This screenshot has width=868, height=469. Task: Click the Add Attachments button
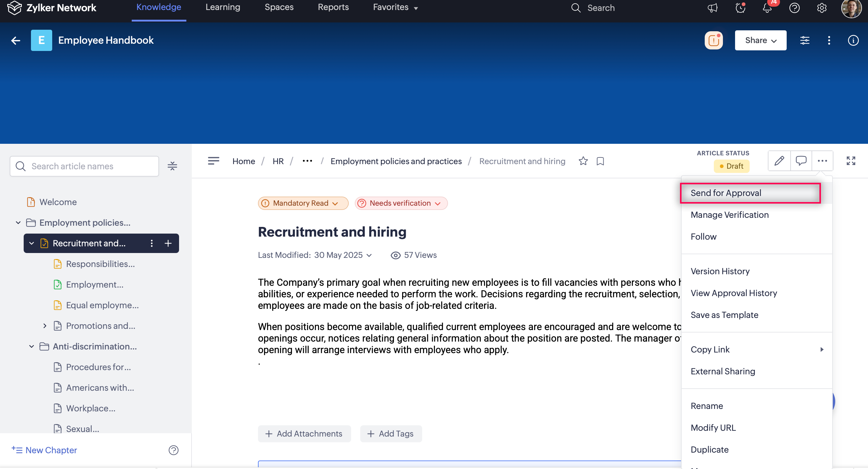pos(304,434)
